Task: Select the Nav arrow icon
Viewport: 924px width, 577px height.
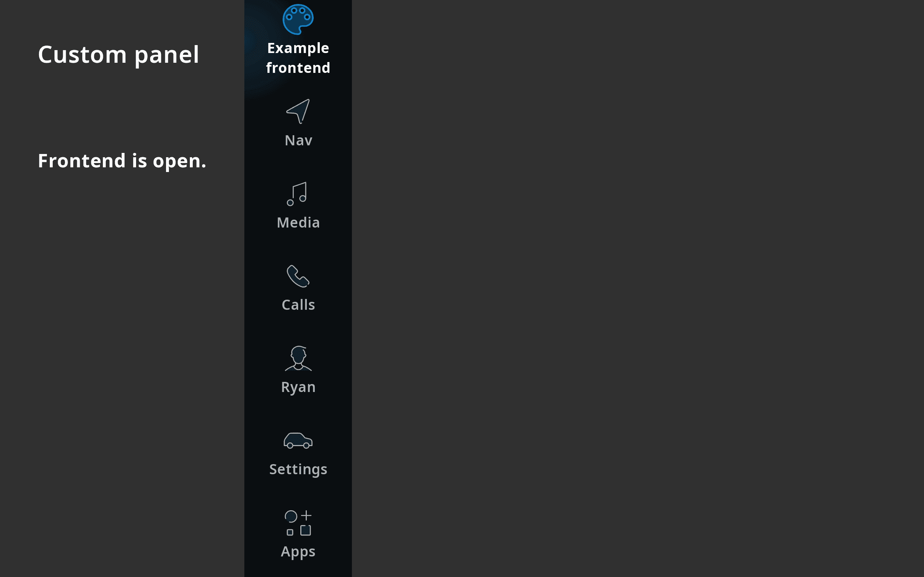Action: click(x=298, y=111)
